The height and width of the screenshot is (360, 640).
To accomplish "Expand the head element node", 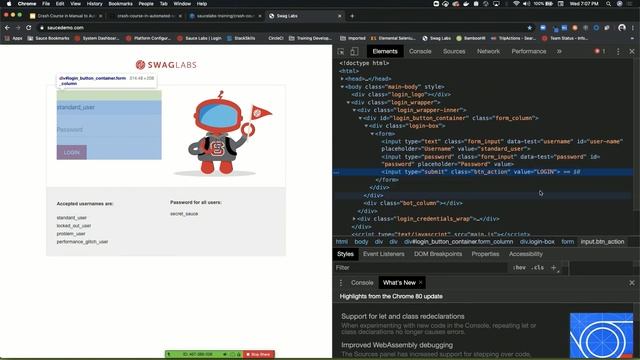I will tap(342, 79).
